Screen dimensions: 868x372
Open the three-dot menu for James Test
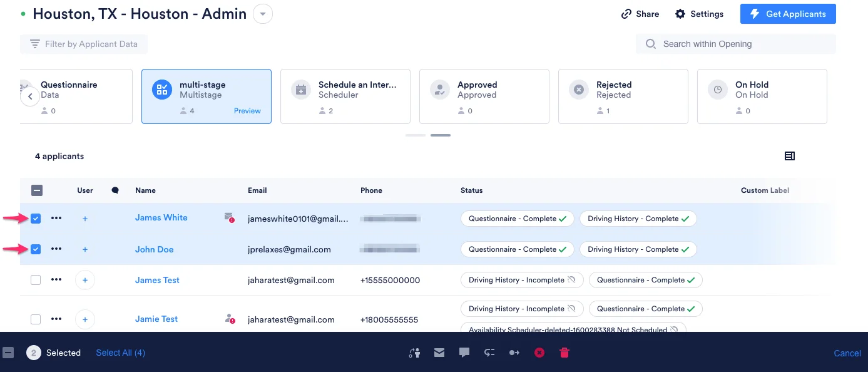[x=56, y=279]
